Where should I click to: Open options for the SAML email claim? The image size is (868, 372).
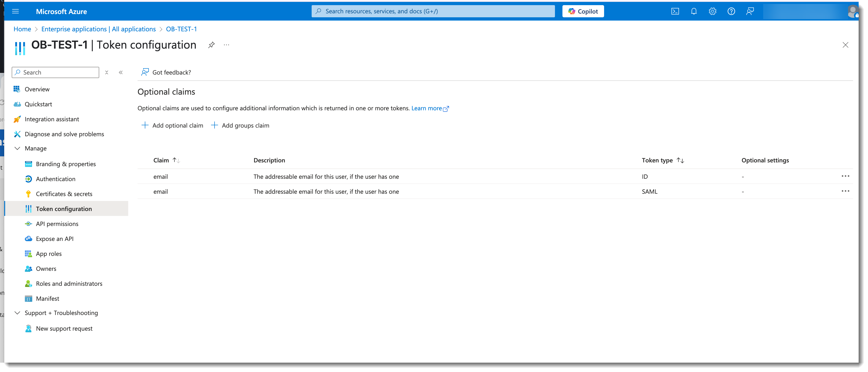(845, 191)
